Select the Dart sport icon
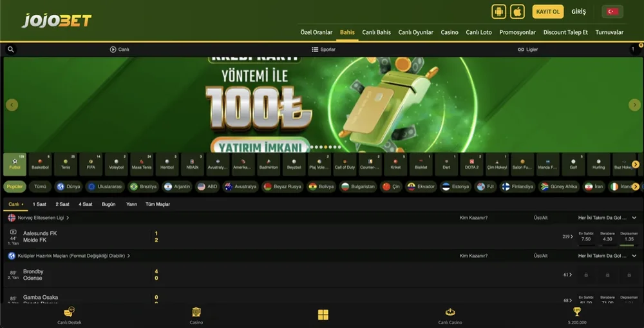Screen dimensions: 644x328 pyautogui.click(x=446, y=164)
